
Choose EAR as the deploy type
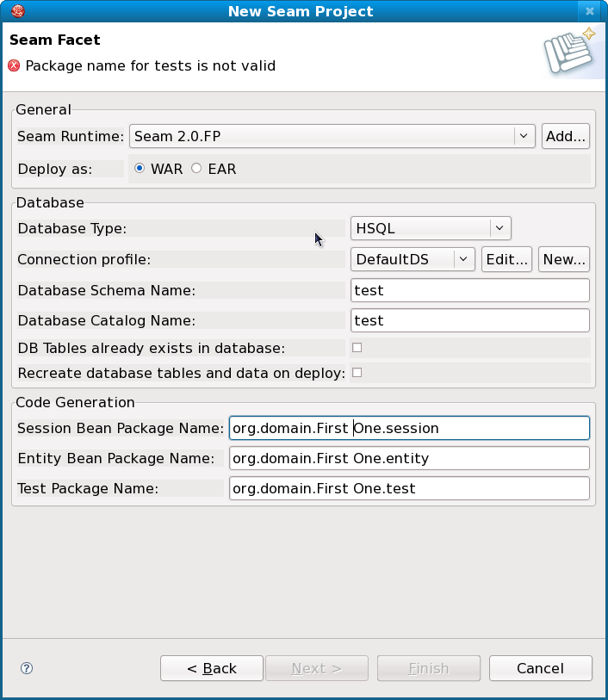coord(196,169)
